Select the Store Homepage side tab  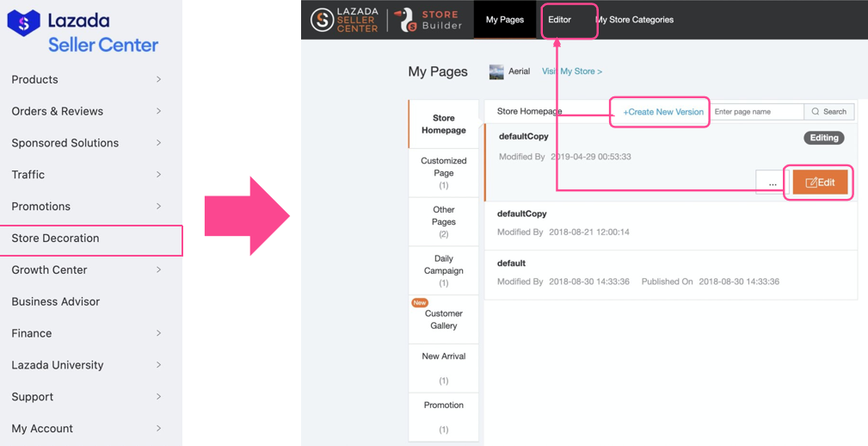443,124
